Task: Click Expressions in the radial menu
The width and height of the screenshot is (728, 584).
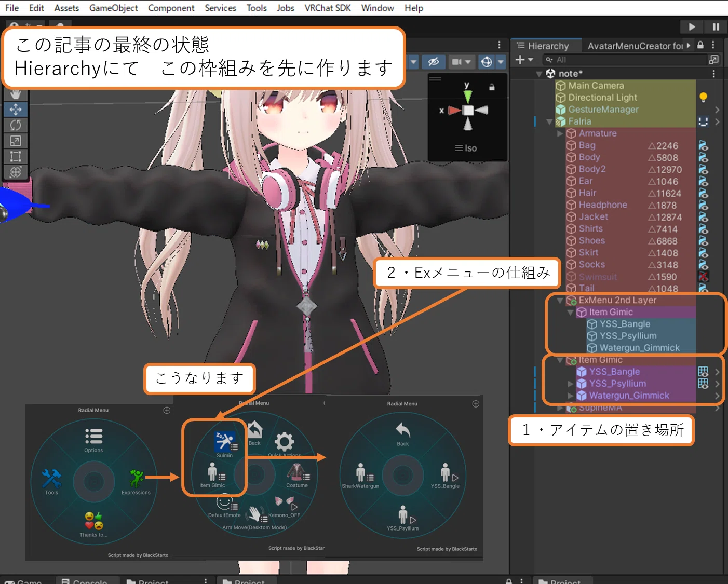Action: [x=136, y=482]
